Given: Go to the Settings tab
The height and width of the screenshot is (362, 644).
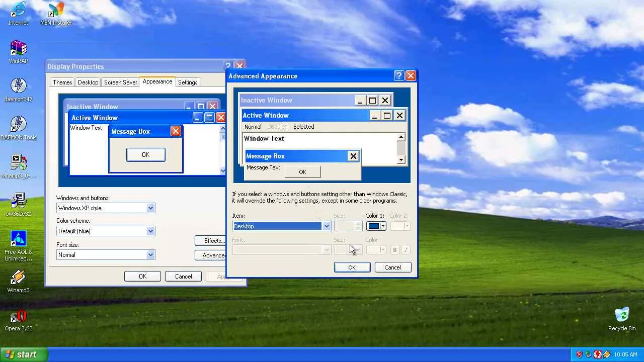Looking at the screenshot, I should [x=188, y=82].
